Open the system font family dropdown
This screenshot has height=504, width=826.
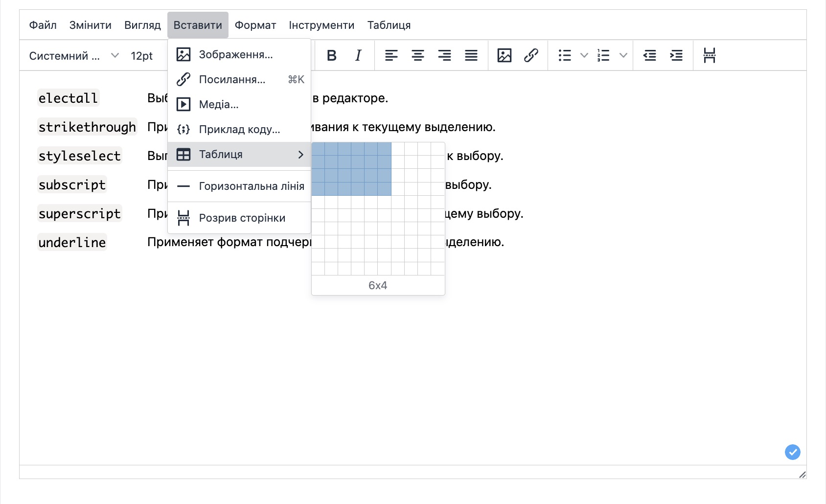tap(73, 56)
